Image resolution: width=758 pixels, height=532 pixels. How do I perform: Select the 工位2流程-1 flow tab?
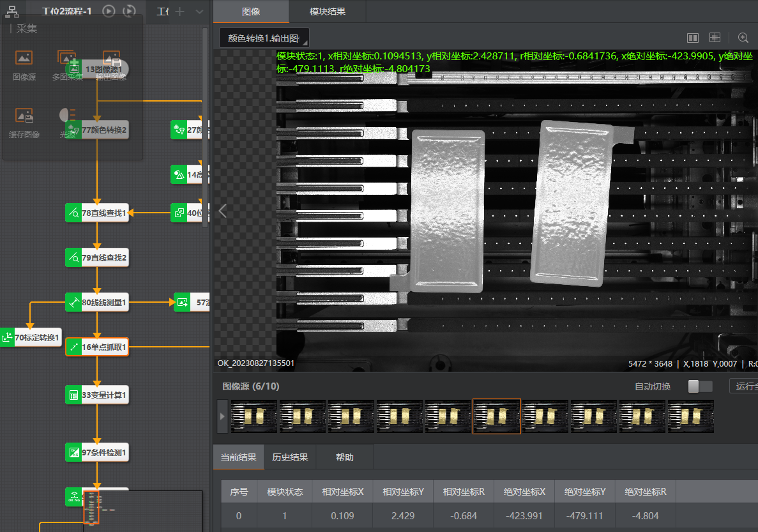click(x=66, y=11)
